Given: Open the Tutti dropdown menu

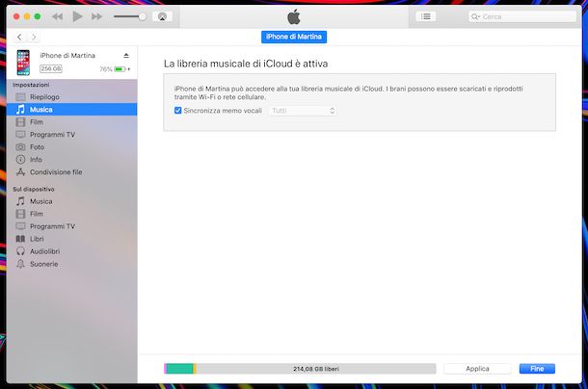Looking at the screenshot, I should click(303, 111).
